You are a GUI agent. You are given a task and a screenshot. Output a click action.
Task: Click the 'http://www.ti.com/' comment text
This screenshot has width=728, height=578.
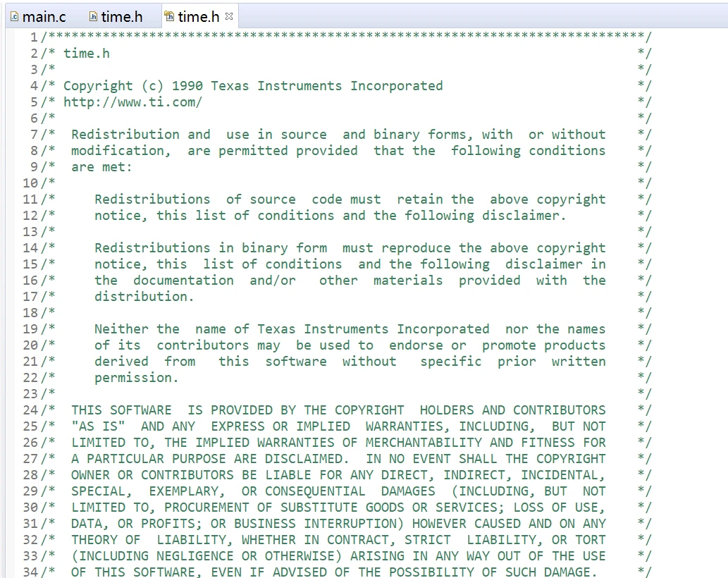(132, 102)
